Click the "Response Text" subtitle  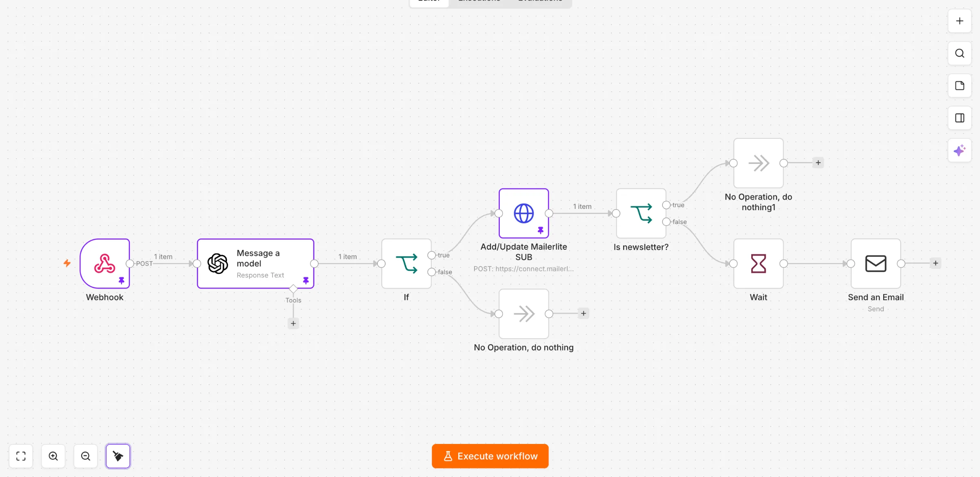coord(260,275)
